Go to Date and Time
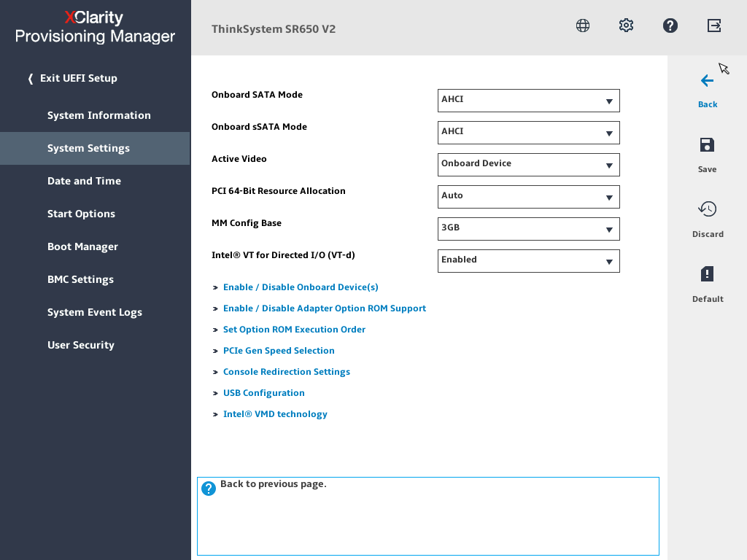Viewport: 747px width, 560px height. 84,181
